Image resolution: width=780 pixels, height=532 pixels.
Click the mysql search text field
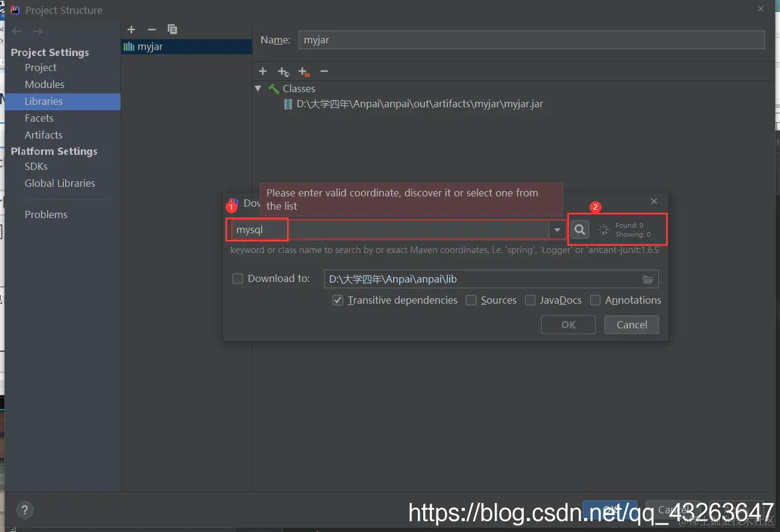[391, 230]
